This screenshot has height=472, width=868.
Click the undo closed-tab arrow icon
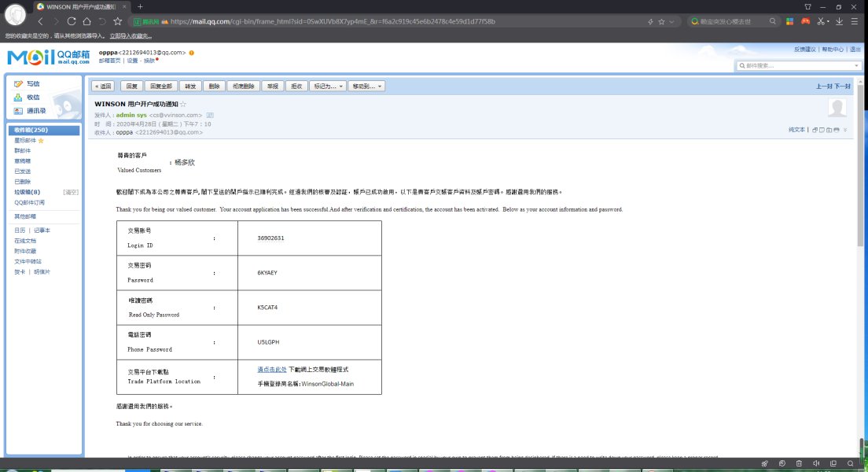point(102,21)
